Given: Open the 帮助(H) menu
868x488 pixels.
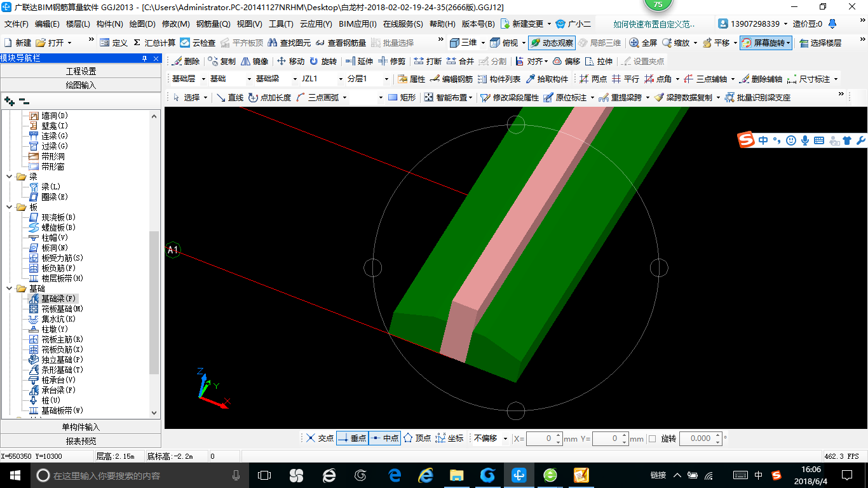Looking at the screenshot, I should click(442, 24).
